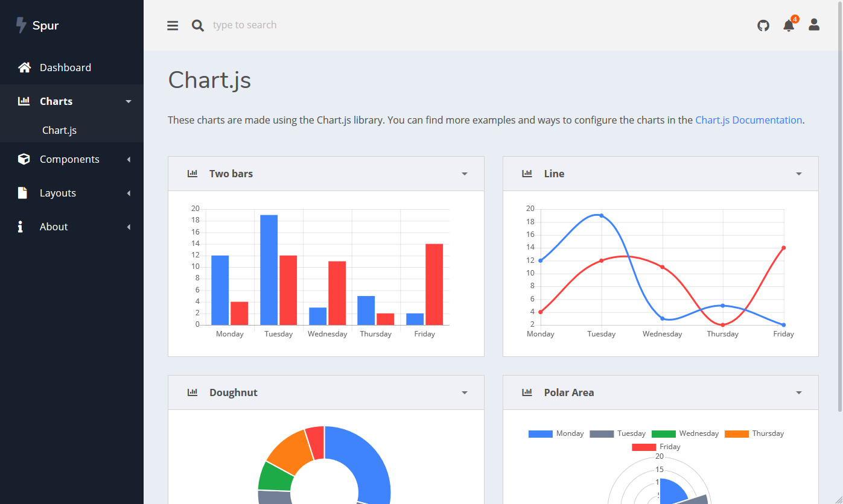Click red Friday point on Line chart

(x=784, y=248)
